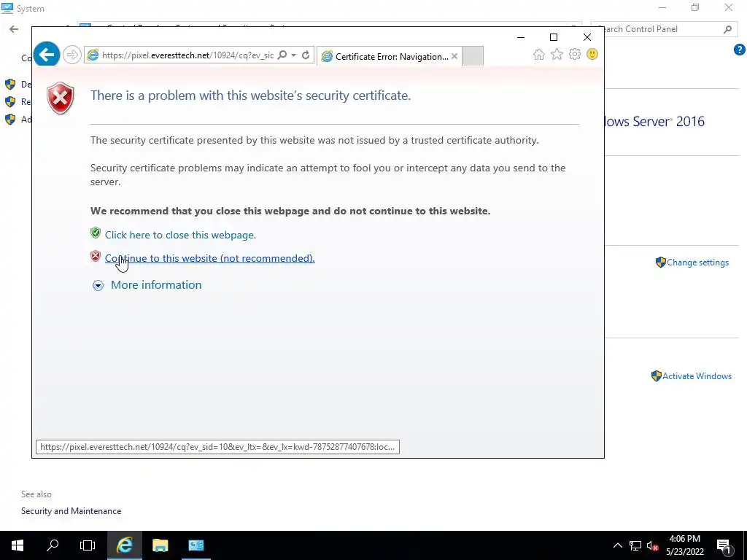This screenshot has height=560, width=747.
Task: Click the taskbar search magnifier icon
Action: (x=53, y=545)
